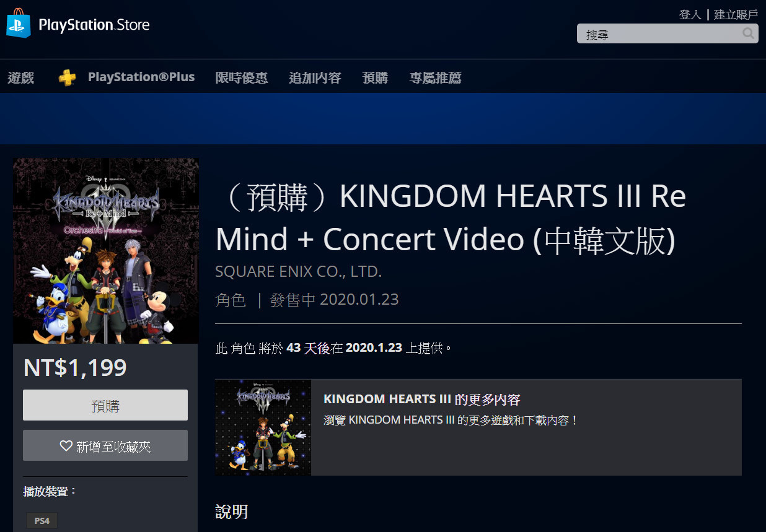Click the SQUARE ENIX CO., LTD. publisher link

299,271
